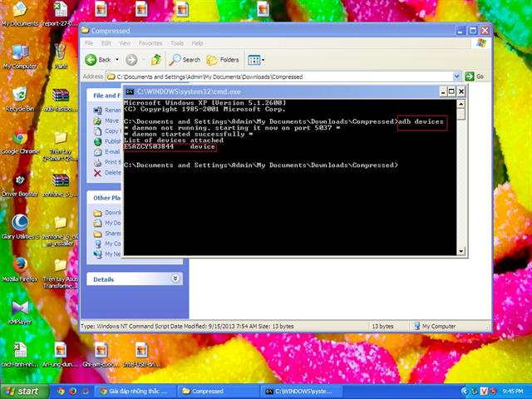Expand the Address bar dropdown
The height and width of the screenshot is (399, 532).
(456, 76)
